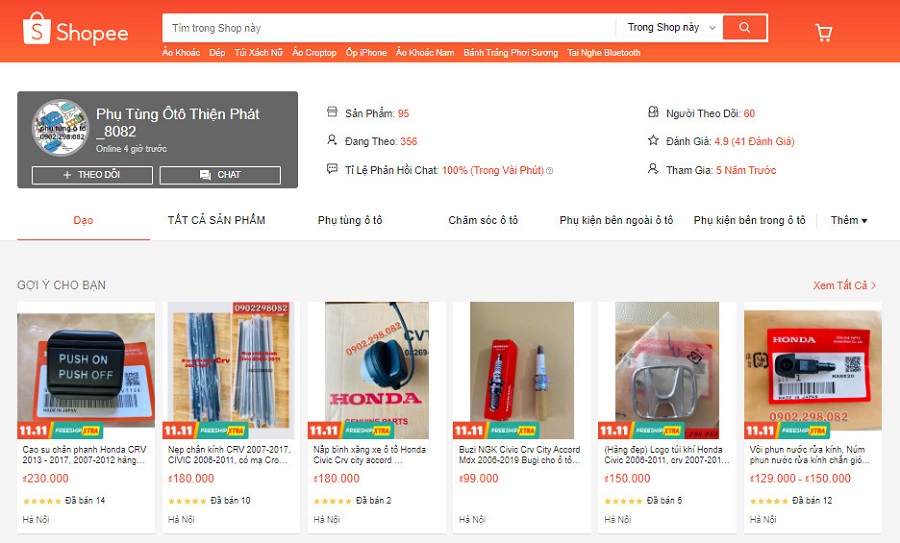Viewport: 900px width, 543px height.
Task: Click the star icon beside Đánh Giá
Action: click(x=653, y=140)
